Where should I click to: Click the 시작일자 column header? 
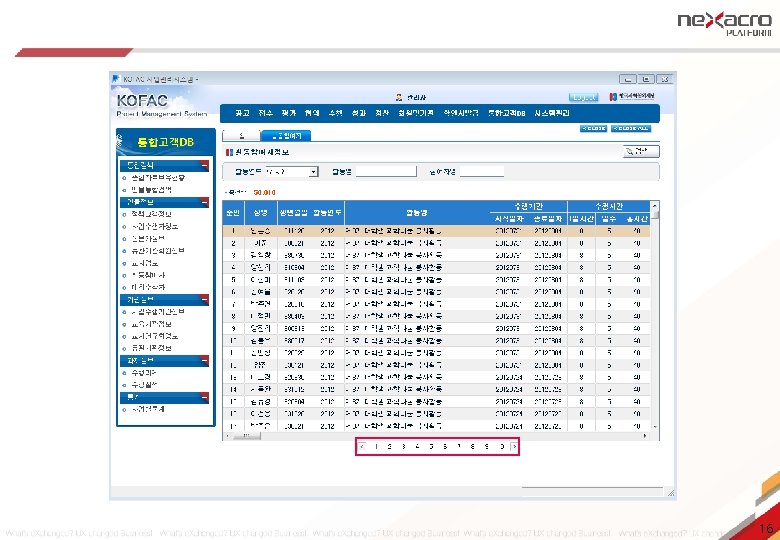[508, 219]
